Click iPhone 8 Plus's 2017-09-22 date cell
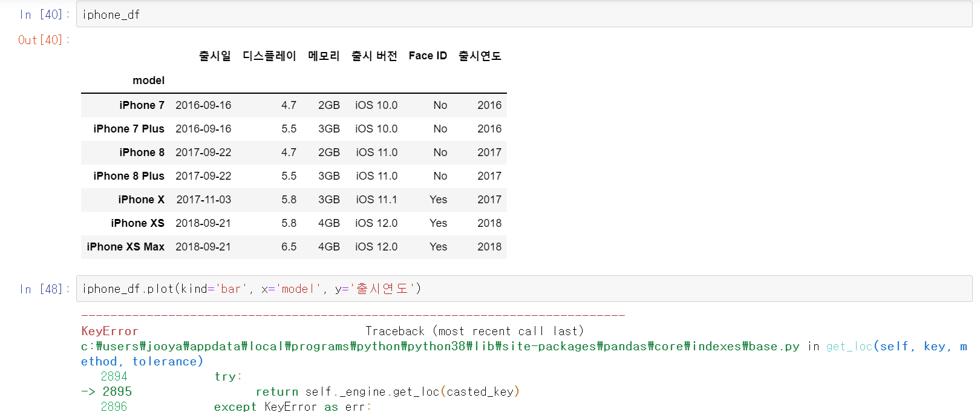This screenshot has height=412, width=980. click(203, 176)
